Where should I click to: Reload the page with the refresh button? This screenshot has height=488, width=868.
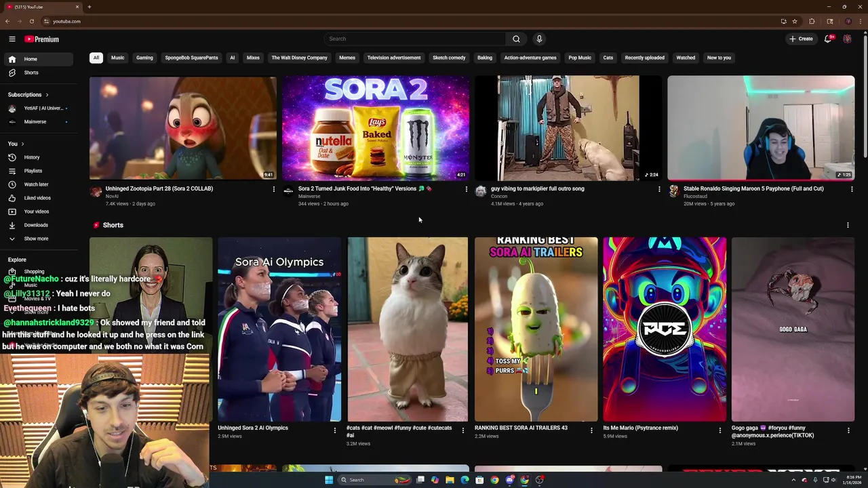(31, 21)
